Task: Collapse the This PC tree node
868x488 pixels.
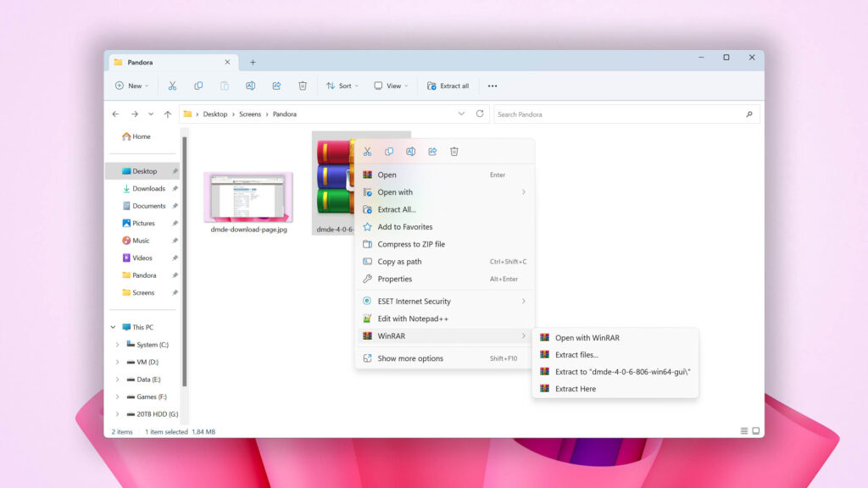Action: (113, 327)
